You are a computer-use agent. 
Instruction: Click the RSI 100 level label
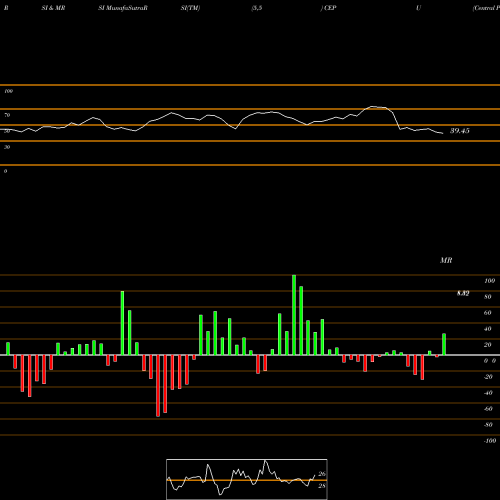pos(9,91)
